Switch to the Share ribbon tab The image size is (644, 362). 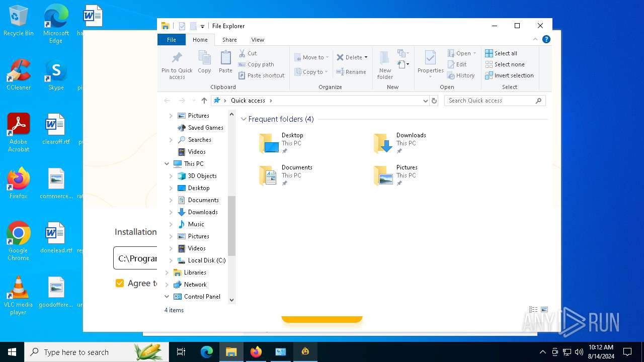point(229,40)
